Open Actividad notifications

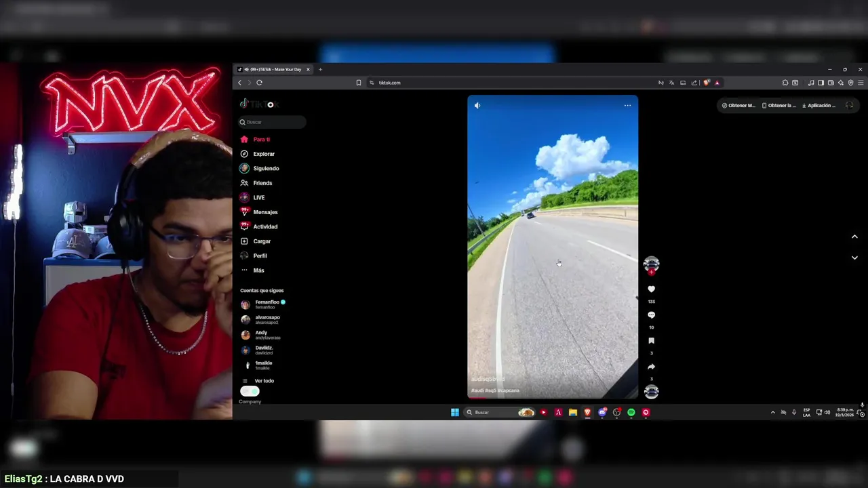(259, 226)
